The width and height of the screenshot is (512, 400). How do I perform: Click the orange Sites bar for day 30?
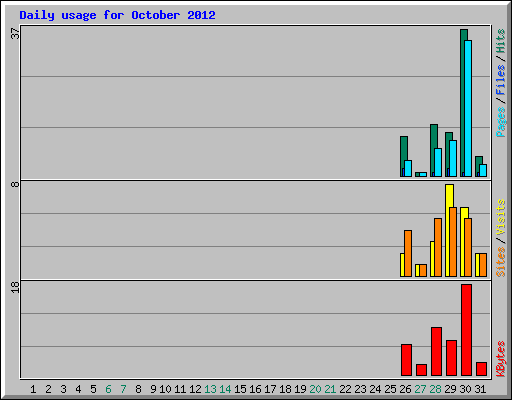click(x=468, y=247)
